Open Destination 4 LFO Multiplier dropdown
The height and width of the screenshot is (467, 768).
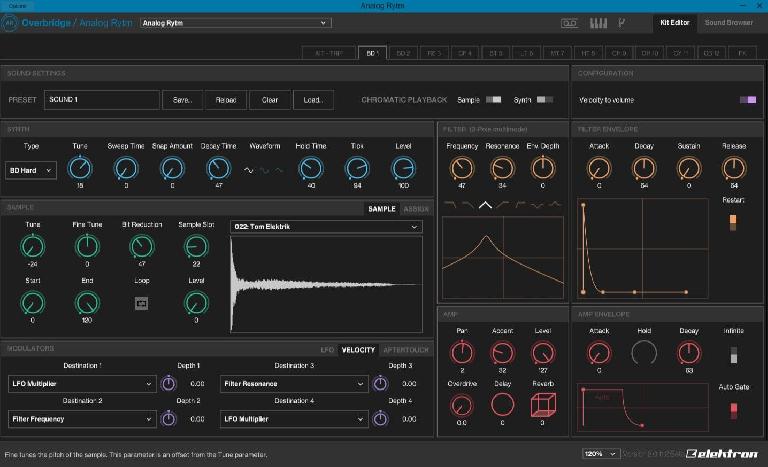[x=294, y=419]
